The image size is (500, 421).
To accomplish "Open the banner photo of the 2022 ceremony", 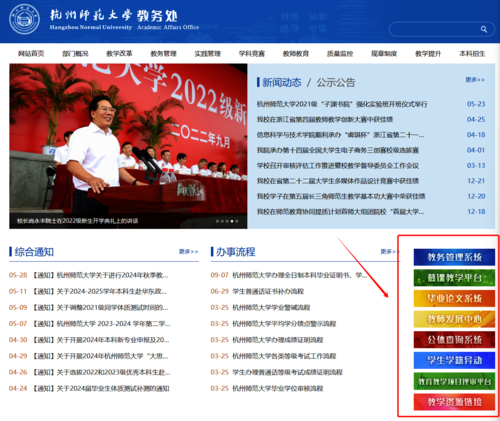I will (128, 146).
